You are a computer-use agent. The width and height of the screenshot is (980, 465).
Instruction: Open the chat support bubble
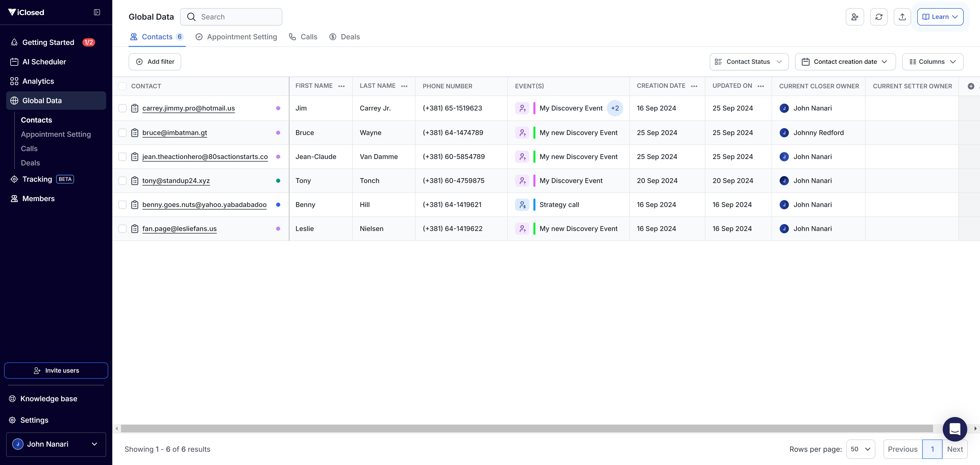click(954, 429)
